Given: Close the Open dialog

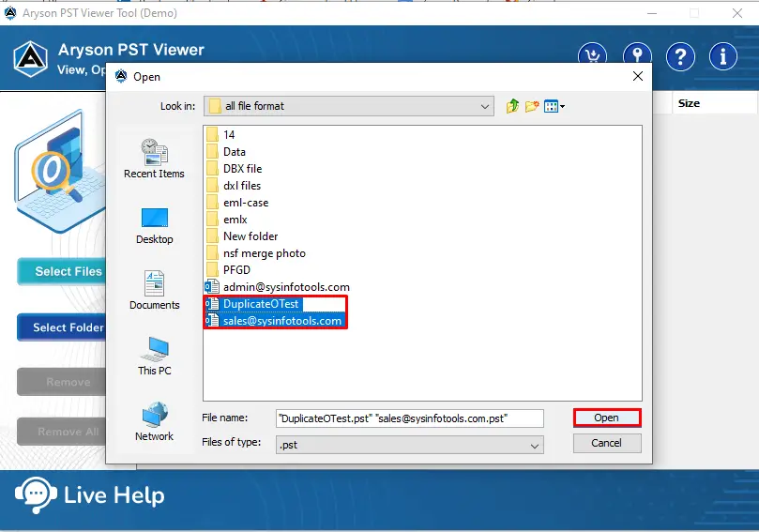Looking at the screenshot, I should click(x=637, y=76).
